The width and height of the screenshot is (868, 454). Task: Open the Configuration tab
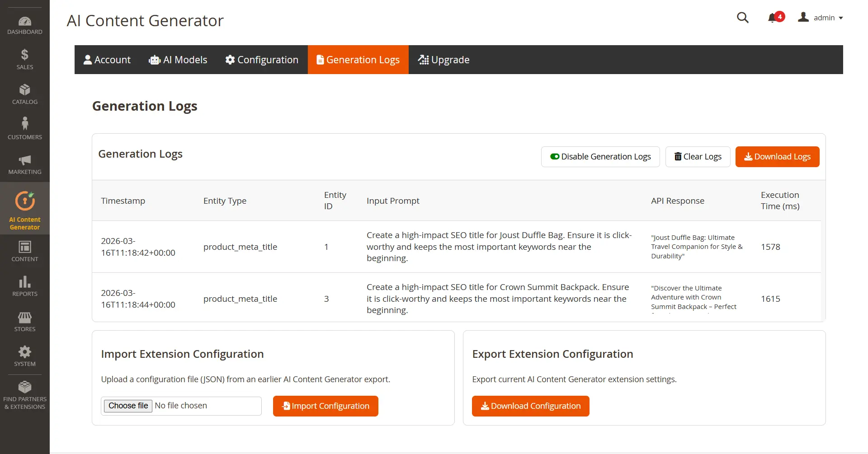261,59
